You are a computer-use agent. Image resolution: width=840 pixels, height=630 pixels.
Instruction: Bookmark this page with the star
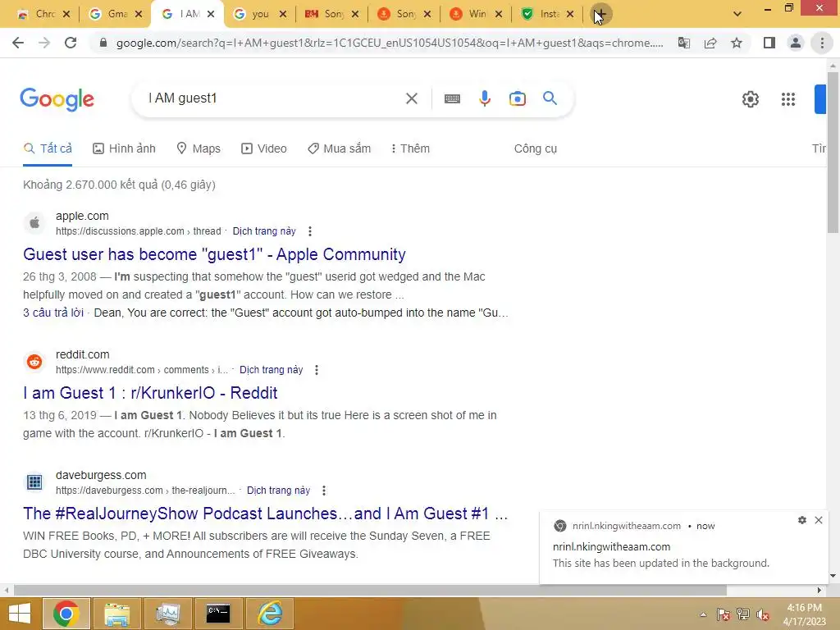tap(737, 43)
